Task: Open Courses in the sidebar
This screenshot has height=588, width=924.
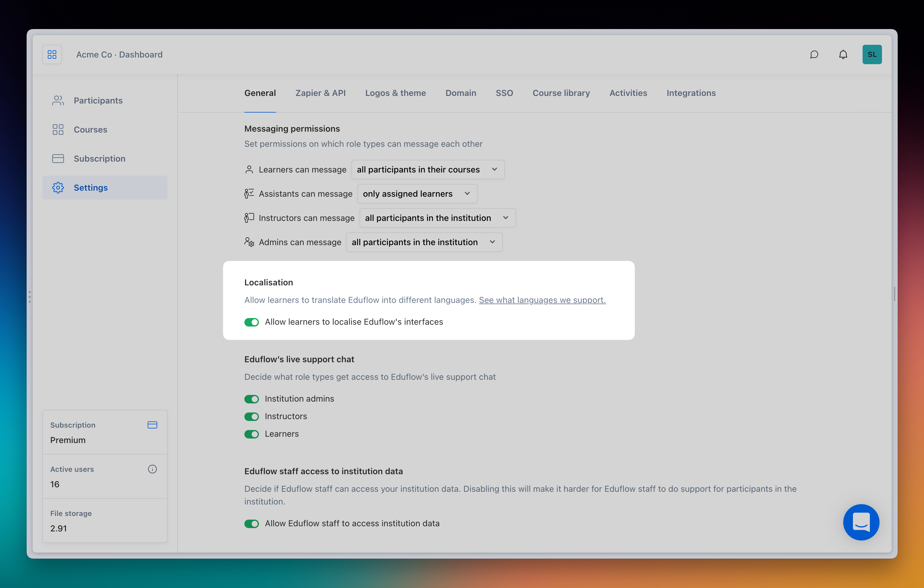Action: [x=90, y=130]
